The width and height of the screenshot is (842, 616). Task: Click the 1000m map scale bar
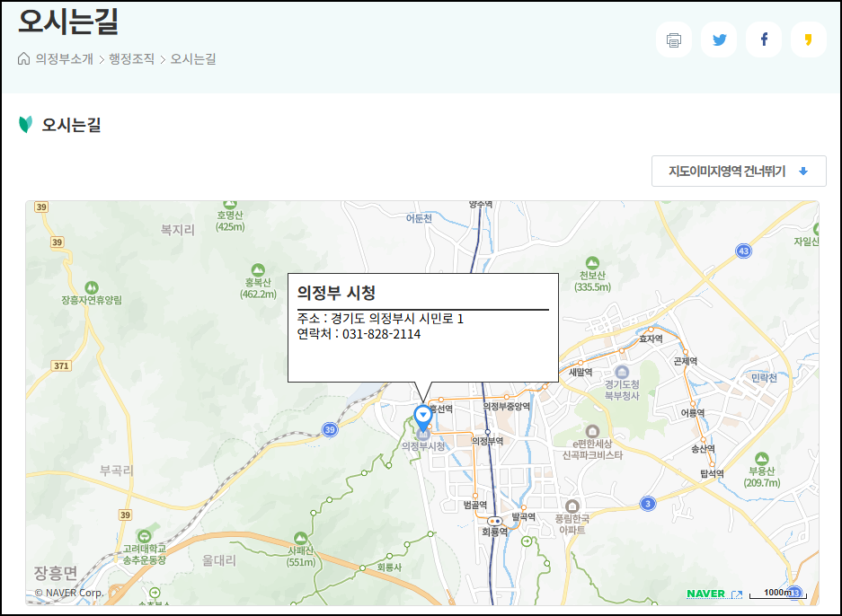click(x=778, y=594)
